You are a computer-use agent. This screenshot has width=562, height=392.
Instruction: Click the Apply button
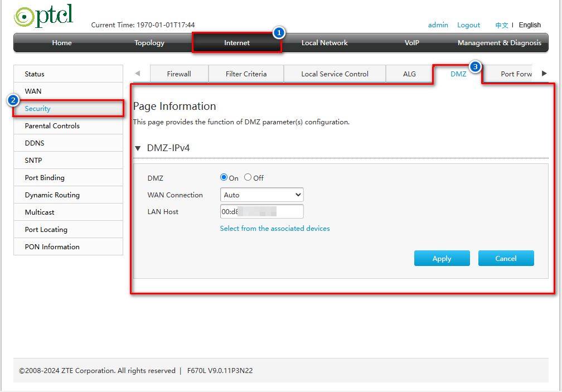[x=442, y=258]
